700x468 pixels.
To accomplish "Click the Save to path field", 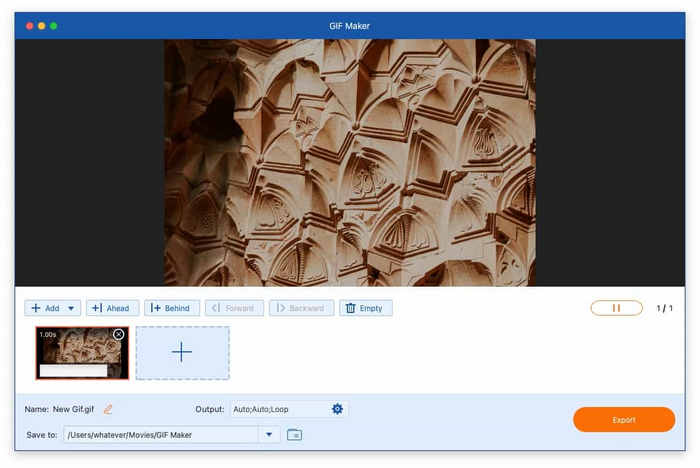I will coord(160,434).
